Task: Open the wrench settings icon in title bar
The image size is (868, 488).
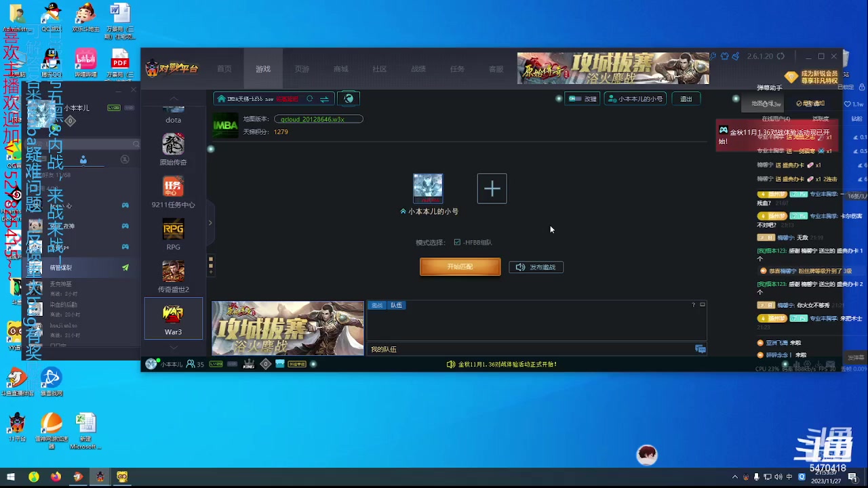Action: (x=713, y=56)
